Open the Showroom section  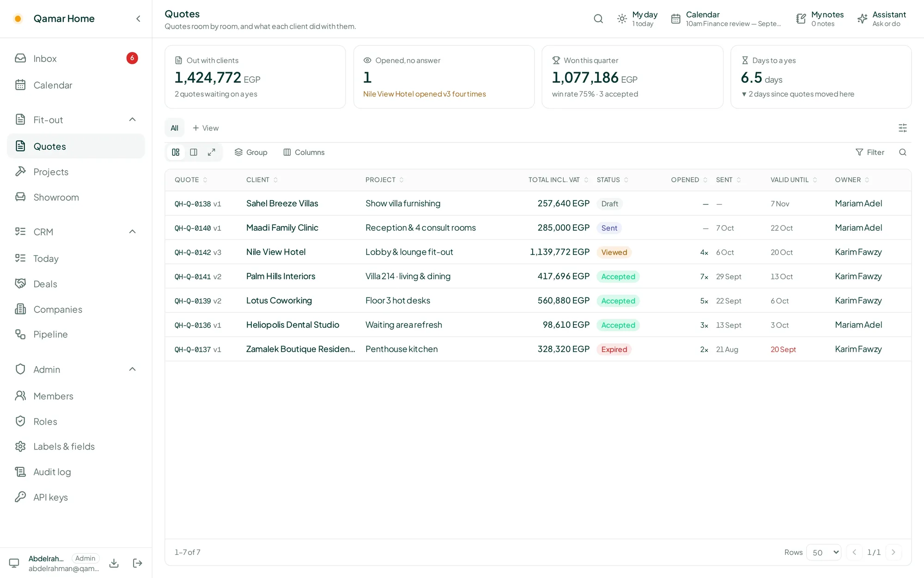click(x=76, y=197)
